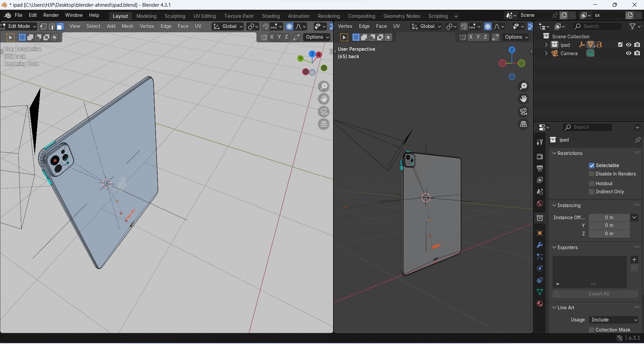Toggle camera view icon in left viewport

pos(324,112)
